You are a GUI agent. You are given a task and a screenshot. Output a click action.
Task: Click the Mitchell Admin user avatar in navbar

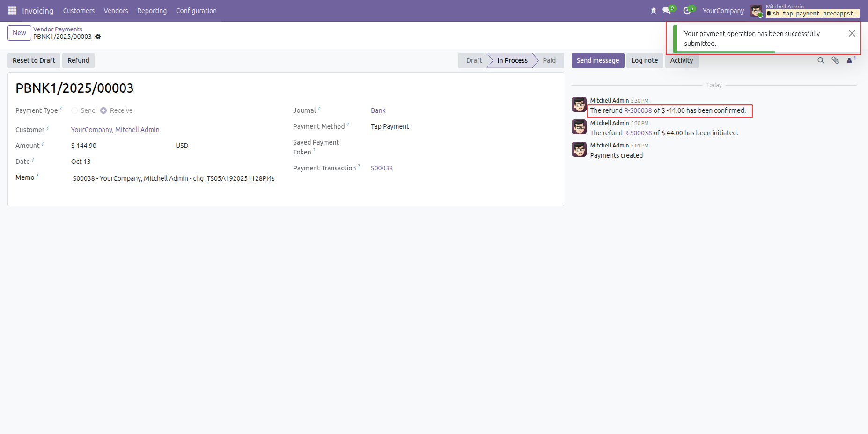tap(756, 11)
